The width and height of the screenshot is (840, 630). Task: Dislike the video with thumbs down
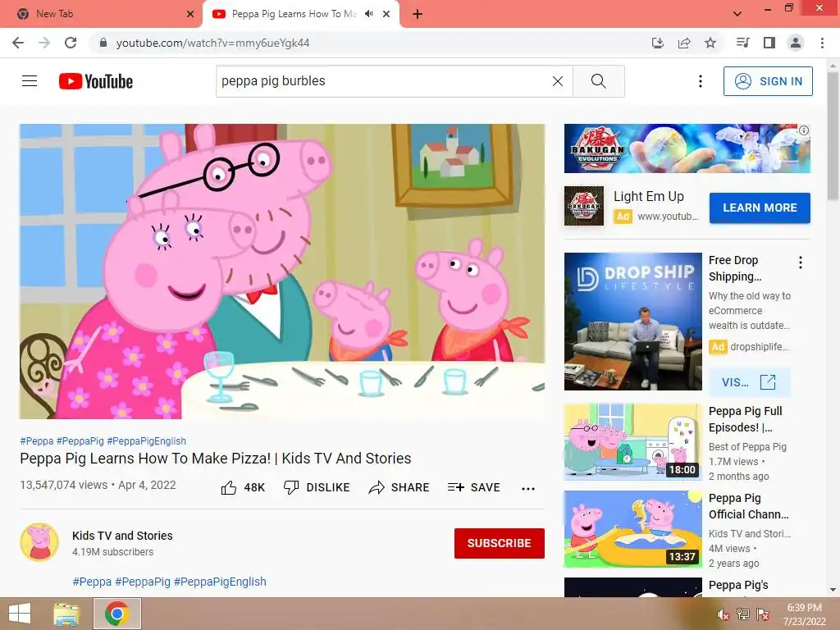click(317, 487)
